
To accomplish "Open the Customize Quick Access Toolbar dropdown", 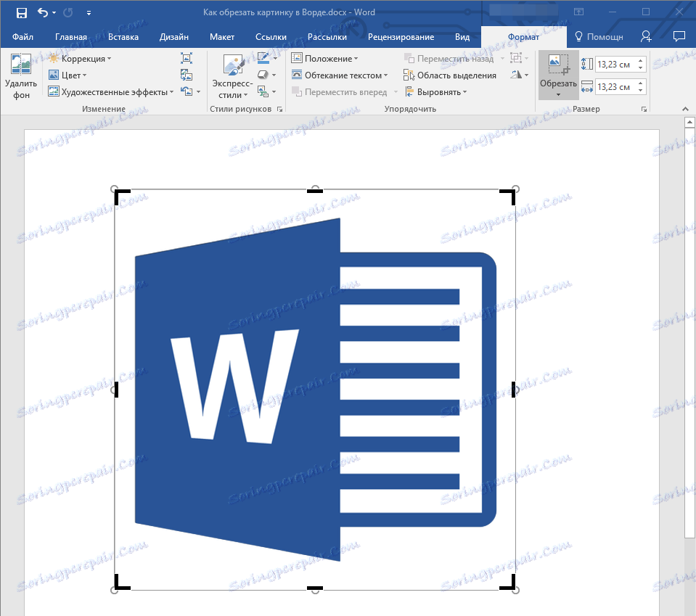I will click(89, 13).
